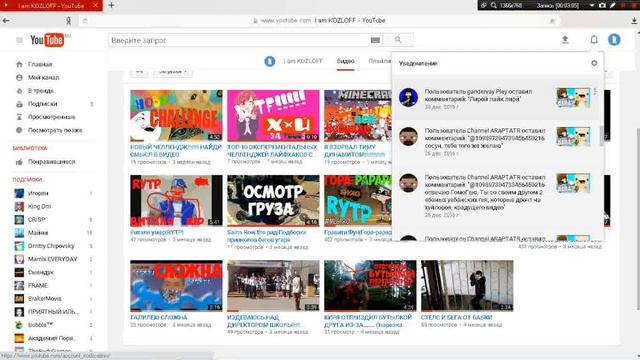Open a new browser tab with plus button
The image size is (640, 360).
[x=111, y=5]
